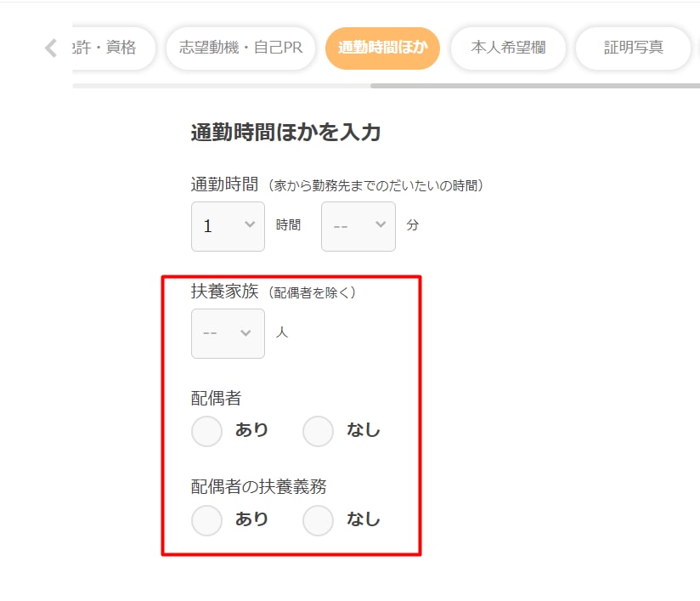700x601 pixels.
Task: Expand the commute minutes (分) dropdown
Action: 358,226
